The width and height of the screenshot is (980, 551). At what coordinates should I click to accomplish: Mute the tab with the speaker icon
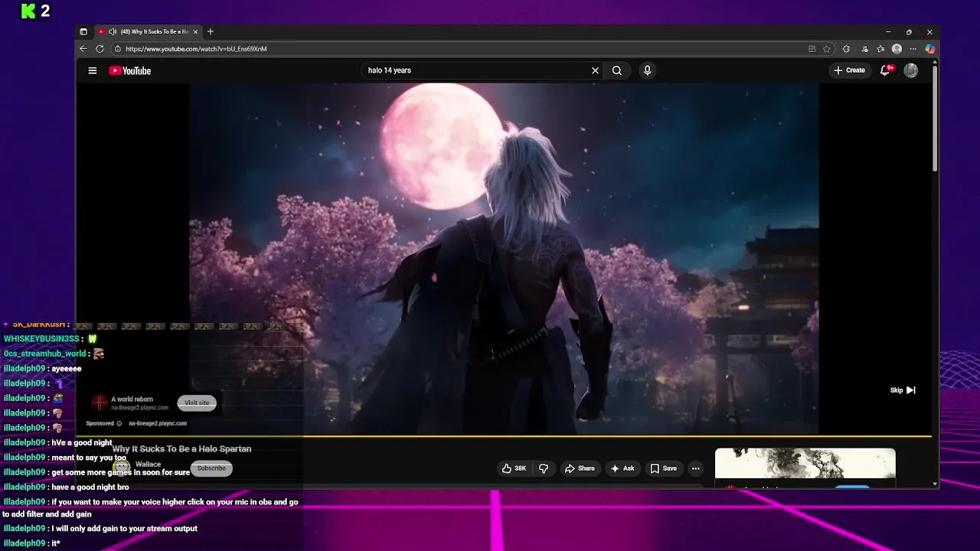point(113,32)
